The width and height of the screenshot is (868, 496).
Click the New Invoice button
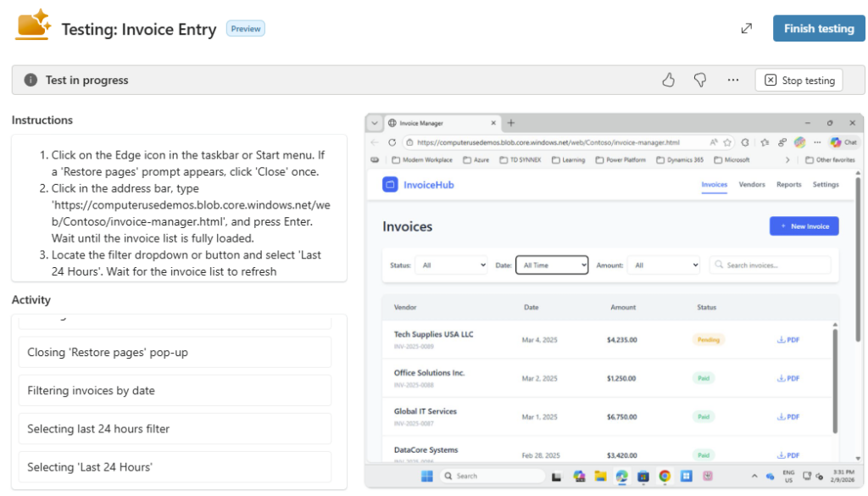[804, 226]
